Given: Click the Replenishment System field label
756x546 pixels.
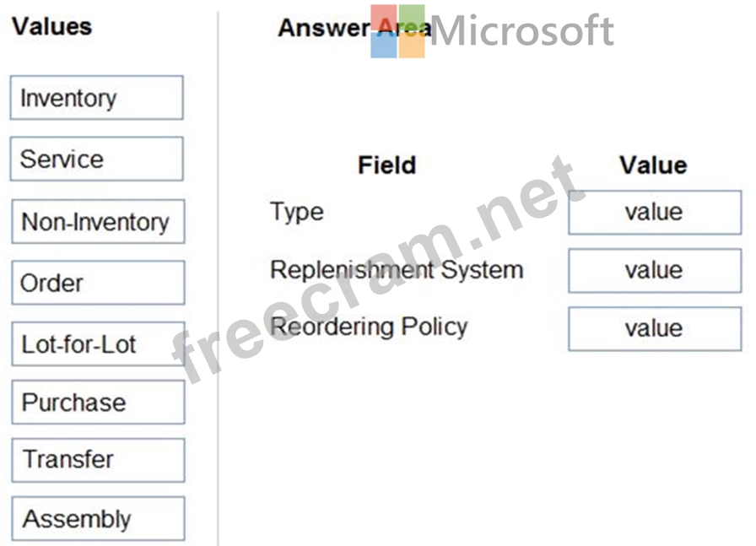Looking at the screenshot, I should [397, 270].
